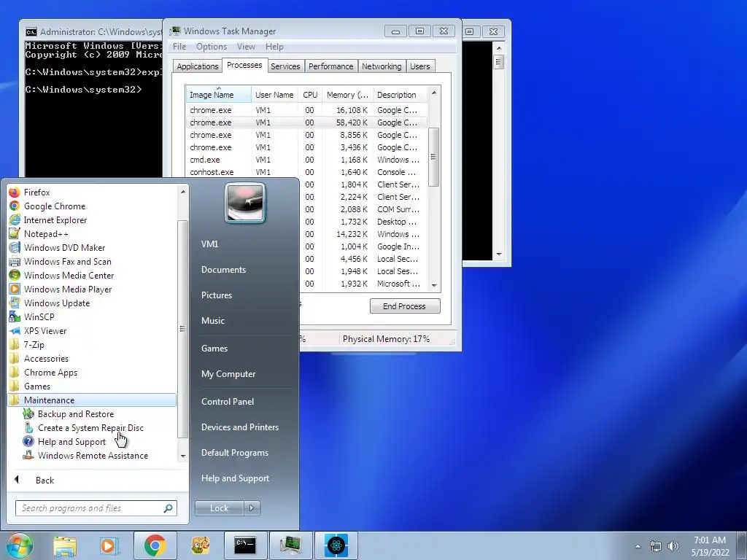Switch to the Networking tab
This screenshot has height=560, width=747.
coord(381,66)
